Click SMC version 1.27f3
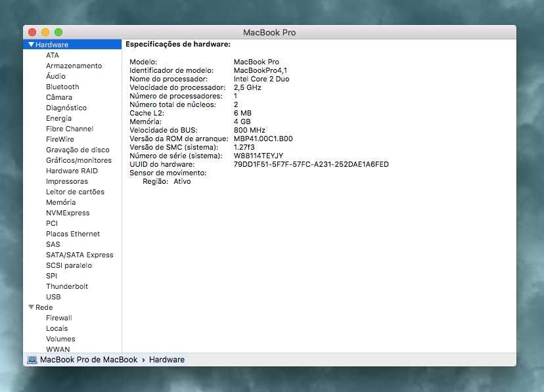This screenshot has width=544, height=392. tap(244, 147)
